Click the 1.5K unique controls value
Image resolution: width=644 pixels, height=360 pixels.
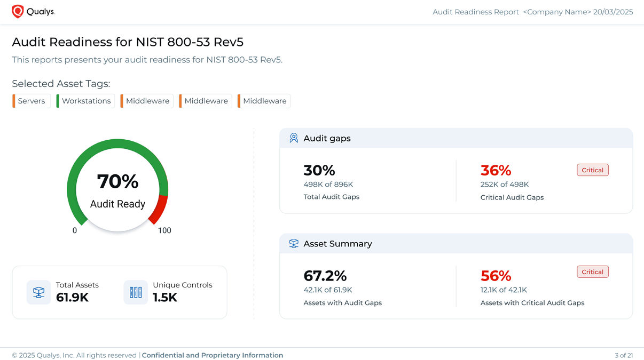tap(165, 298)
